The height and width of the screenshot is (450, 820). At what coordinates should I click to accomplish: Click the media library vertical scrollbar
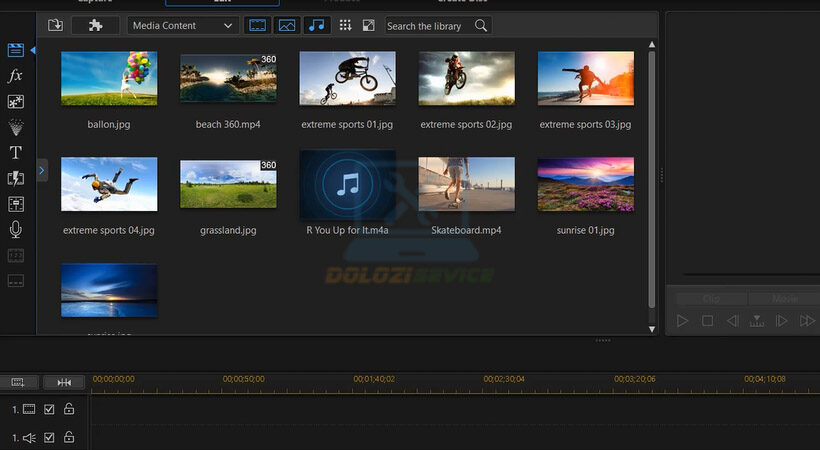[653, 180]
